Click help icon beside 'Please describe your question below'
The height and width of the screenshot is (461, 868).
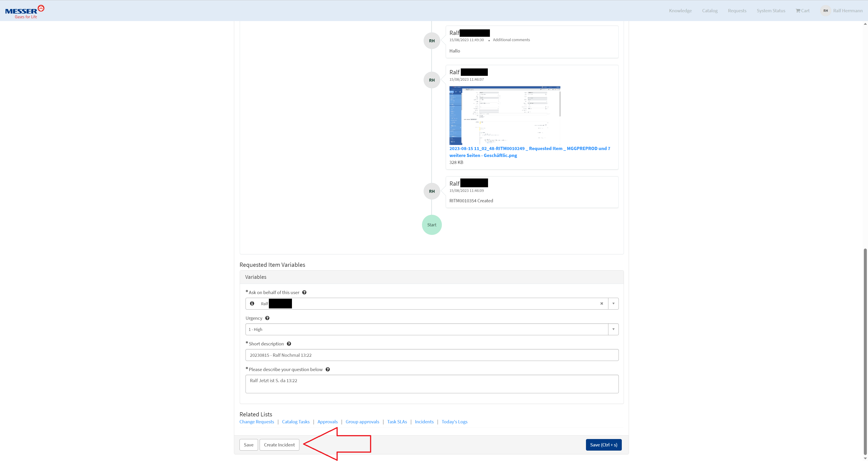328,369
